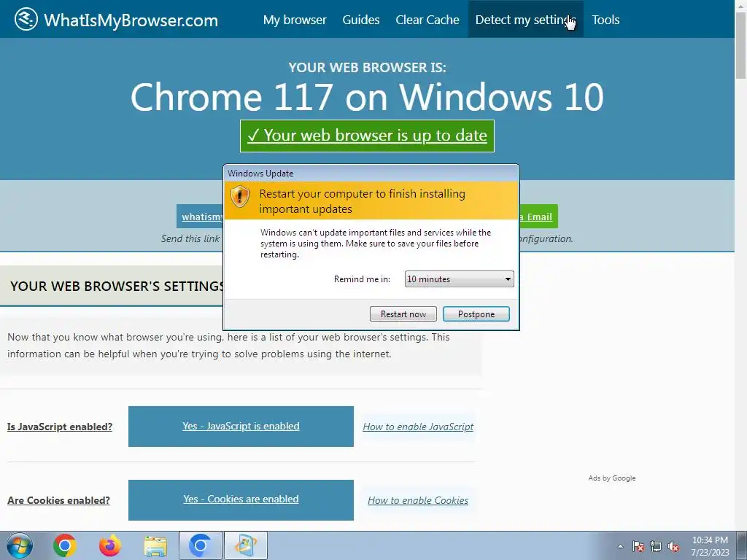Open the Detect my settings menu
The height and width of the screenshot is (560, 747).
(525, 20)
